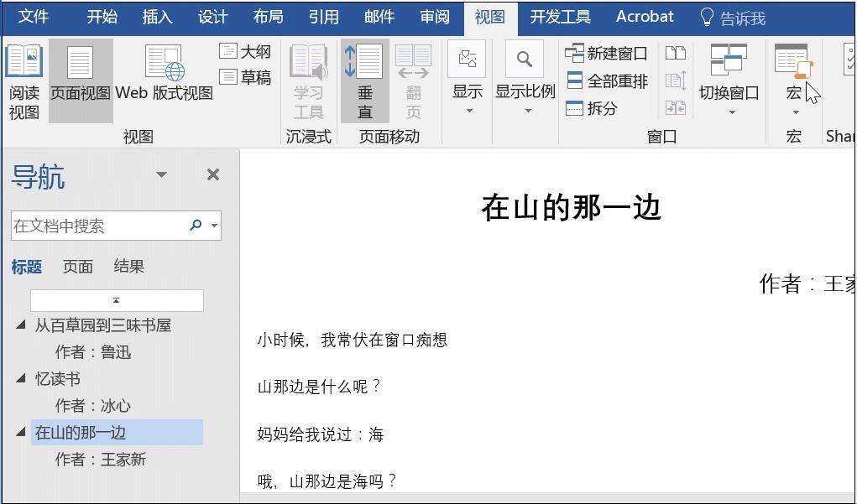This screenshot has height=504, width=857.
Task: Switch to the 审阅 review tab
Action: tap(435, 17)
